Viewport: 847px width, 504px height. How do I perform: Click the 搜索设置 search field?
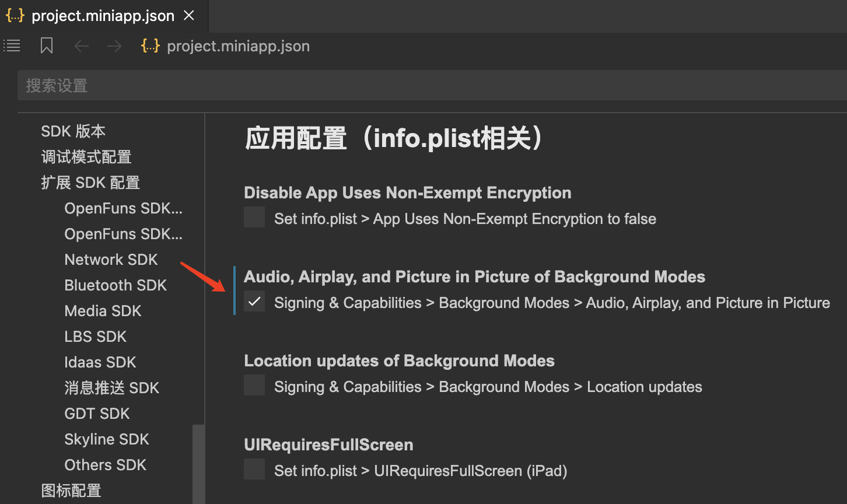click(432, 86)
